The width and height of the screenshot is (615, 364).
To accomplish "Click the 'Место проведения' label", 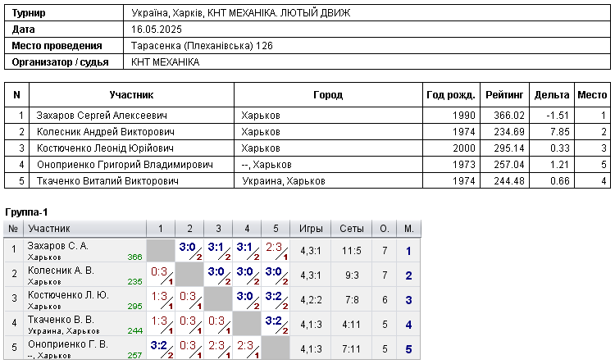I will tap(57, 46).
